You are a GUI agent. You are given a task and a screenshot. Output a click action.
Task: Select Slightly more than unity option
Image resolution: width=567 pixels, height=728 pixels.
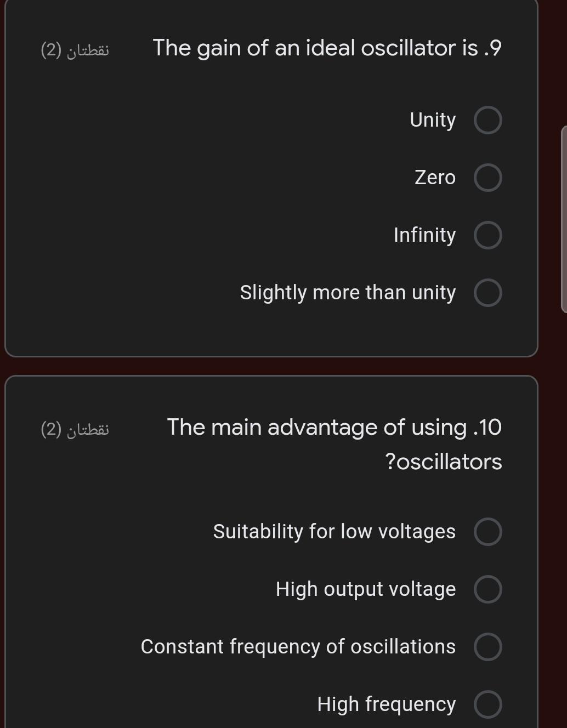click(x=487, y=293)
